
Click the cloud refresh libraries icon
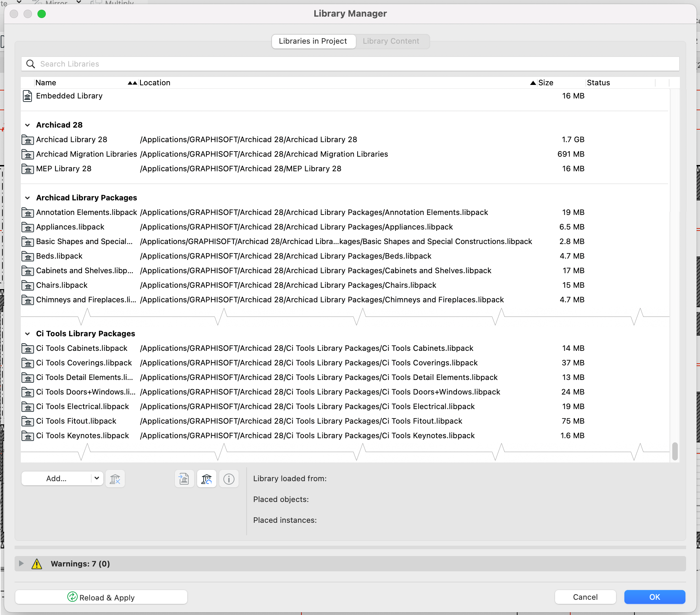click(207, 479)
